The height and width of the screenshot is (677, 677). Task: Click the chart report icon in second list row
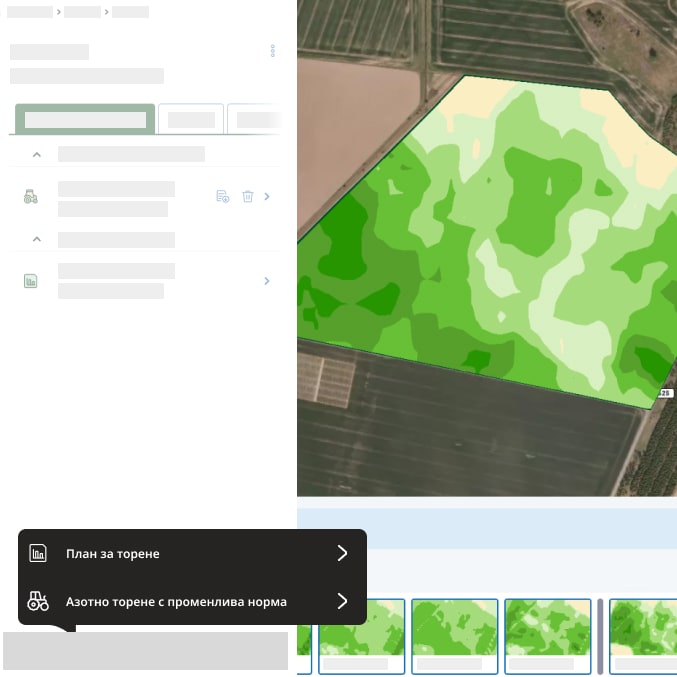coord(31,281)
